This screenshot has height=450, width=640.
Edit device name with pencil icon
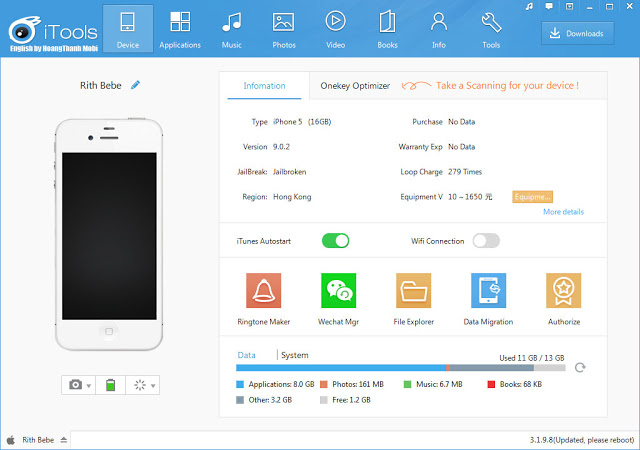[135, 85]
